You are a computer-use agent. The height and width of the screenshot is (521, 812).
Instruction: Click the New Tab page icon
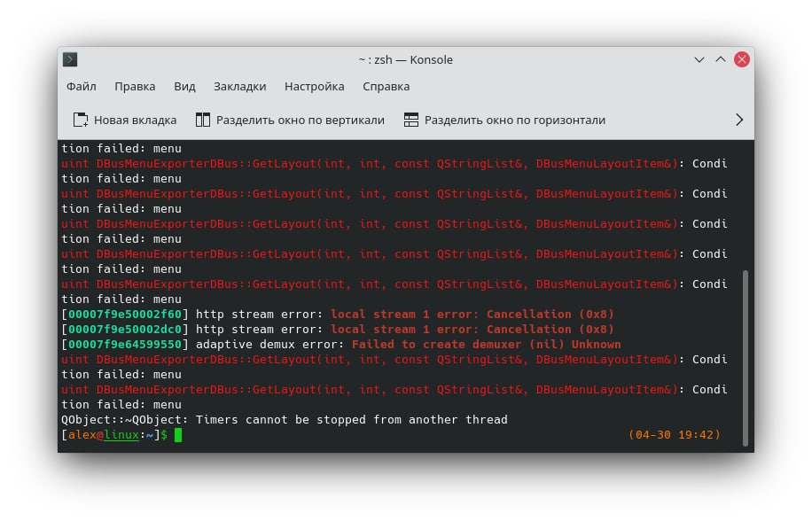[81, 120]
